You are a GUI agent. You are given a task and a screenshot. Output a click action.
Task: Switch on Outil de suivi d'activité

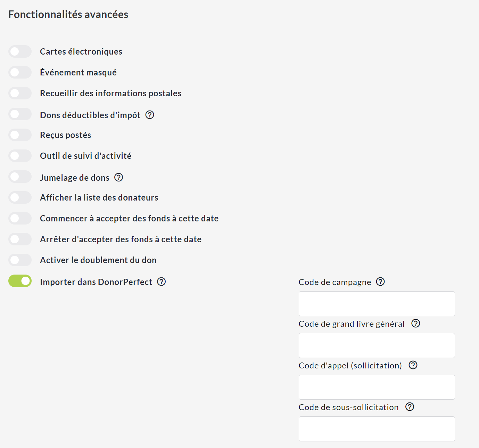click(x=20, y=156)
